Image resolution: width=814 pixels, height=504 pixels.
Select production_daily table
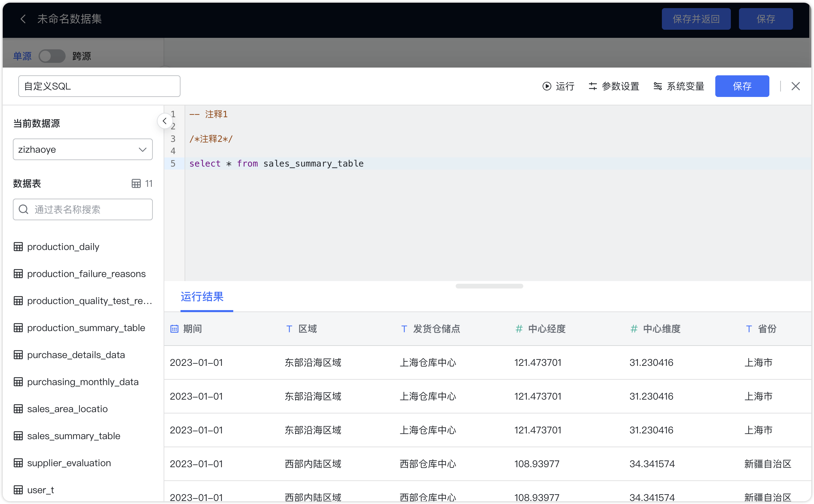tap(63, 247)
